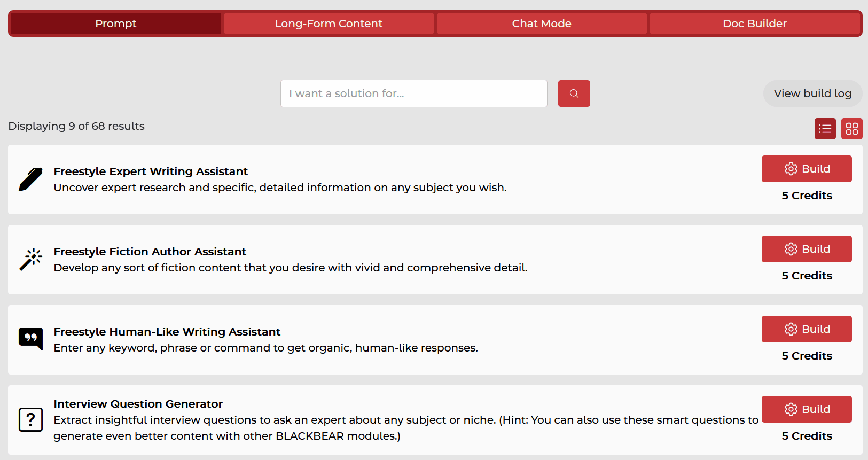Click the quote bubble Human-Like Writing icon
The width and height of the screenshot is (868, 460).
point(30,339)
